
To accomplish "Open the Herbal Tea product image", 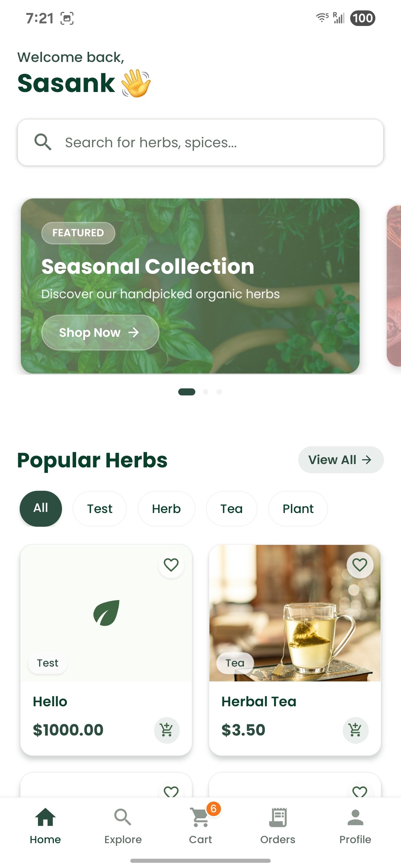I will click(x=295, y=613).
